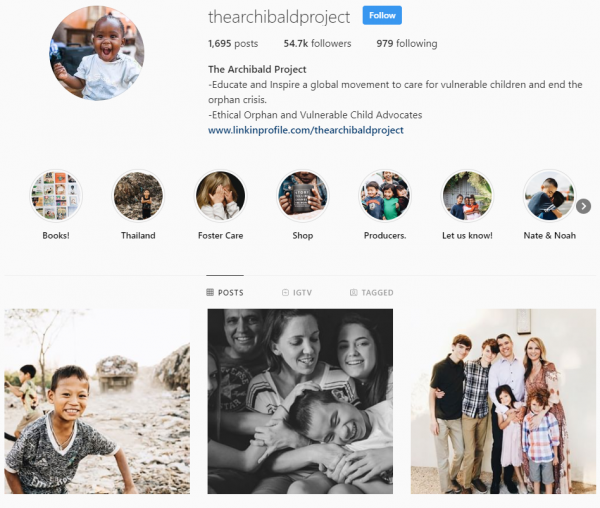Switch to the IGTV tab
The width and height of the screenshot is (600, 508).
[x=297, y=293]
